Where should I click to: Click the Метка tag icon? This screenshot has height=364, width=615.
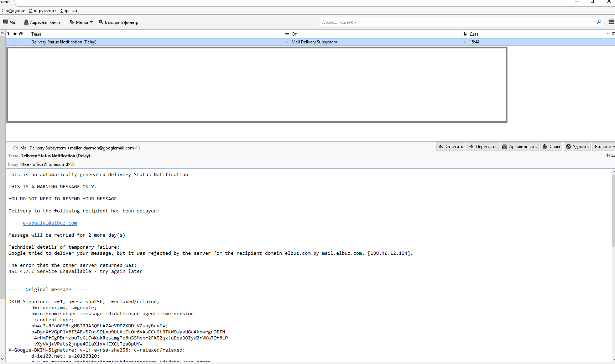(72, 22)
